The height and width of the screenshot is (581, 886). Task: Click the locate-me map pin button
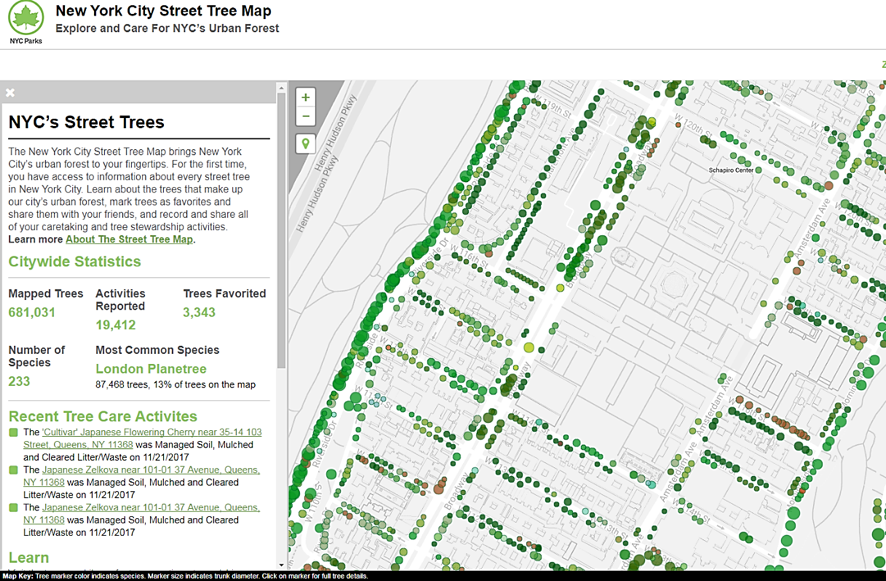[306, 144]
